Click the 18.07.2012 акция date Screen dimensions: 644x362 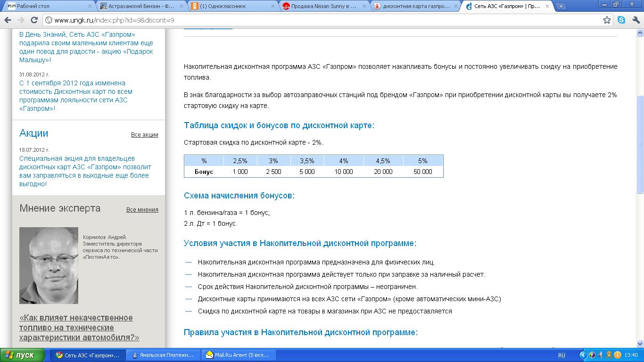click(x=34, y=150)
